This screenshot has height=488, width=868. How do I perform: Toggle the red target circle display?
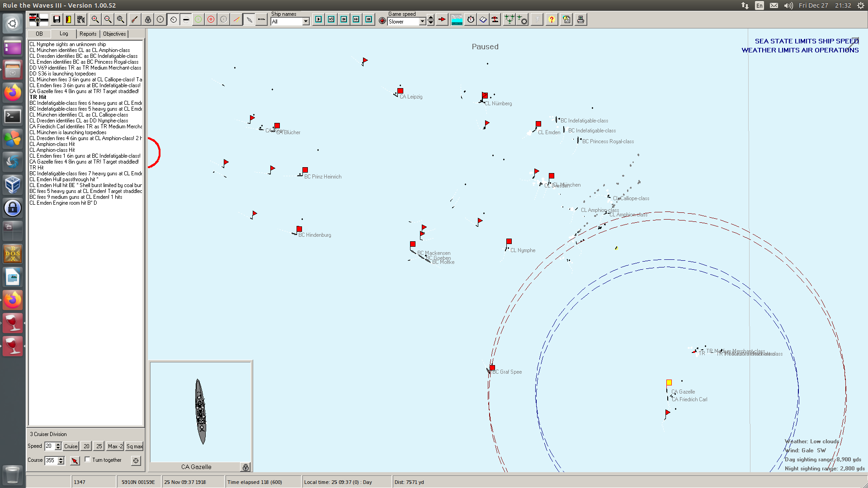pyautogui.click(x=211, y=19)
